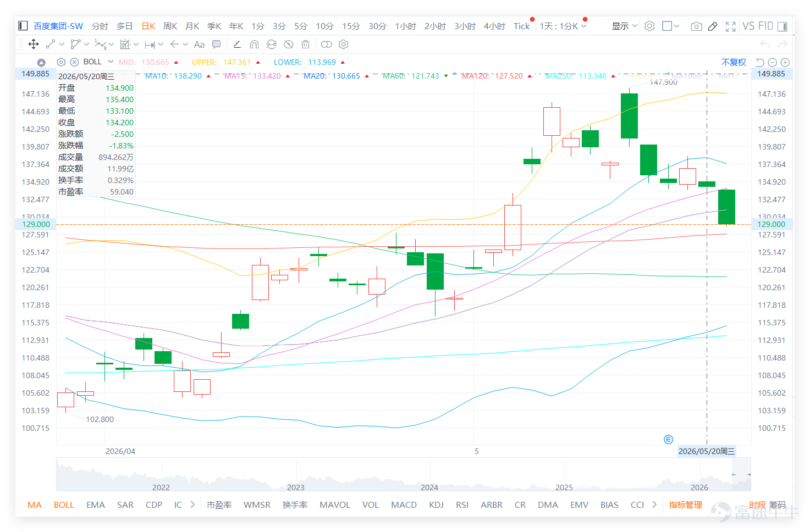Toggle the magnet snap mode
This screenshot has height=532, width=810.
point(254,45)
